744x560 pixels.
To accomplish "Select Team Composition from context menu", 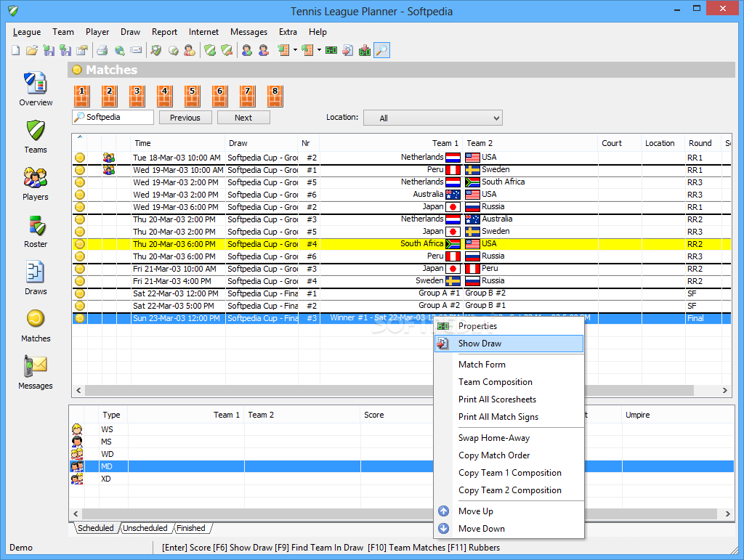I will pyautogui.click(x=509, y=382).
